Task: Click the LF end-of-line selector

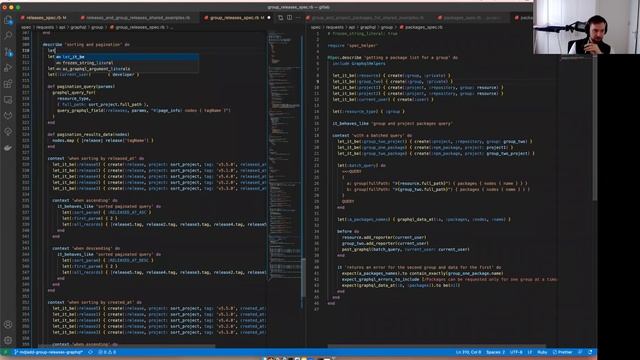Action: pyautogui.click(x=529, y=352)
